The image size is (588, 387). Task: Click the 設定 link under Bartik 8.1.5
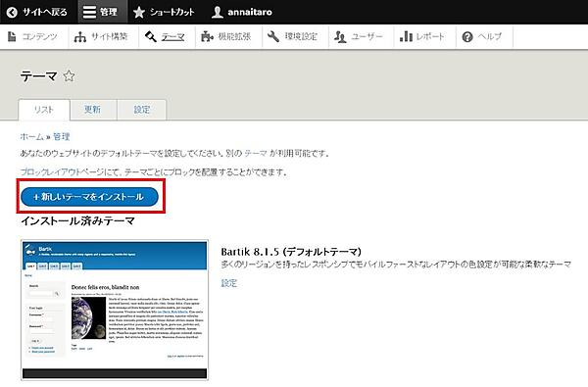pos(228,283)
